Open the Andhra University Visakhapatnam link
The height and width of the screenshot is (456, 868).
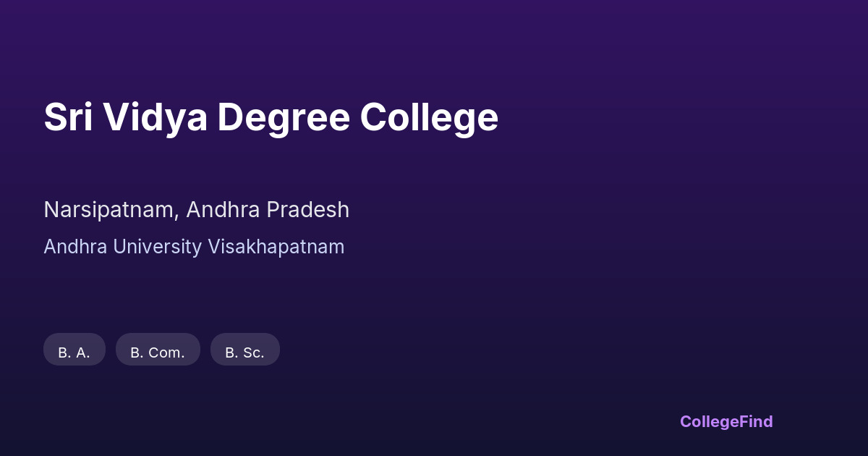pyautogui.click(x=194, y=247)
